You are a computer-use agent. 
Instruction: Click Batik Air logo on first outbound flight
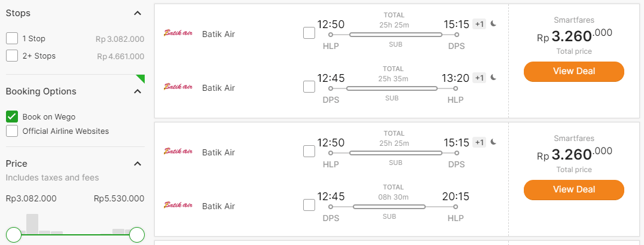pyautogui.click(x=178, y=33)
